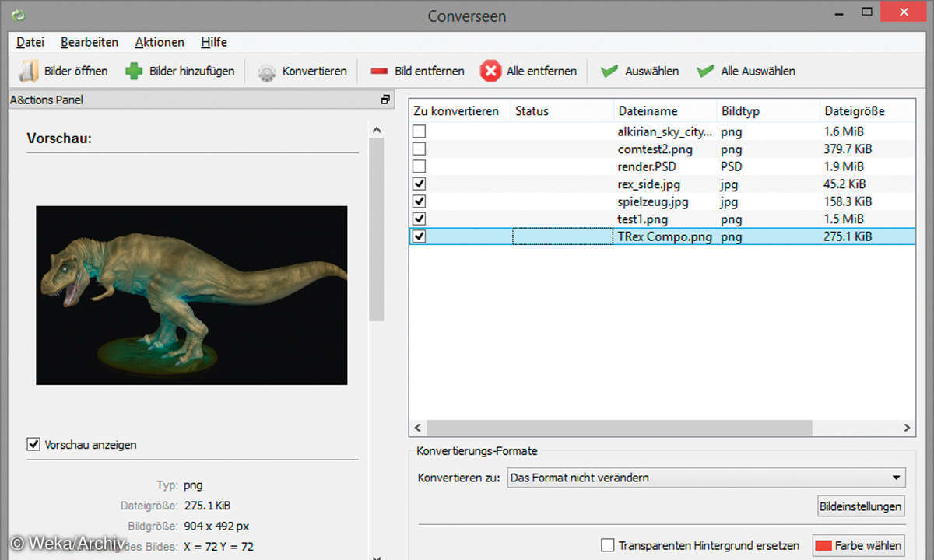Open the Konvertieren zu format dropdown
The image size is (934, 560).
pos(706,478)
